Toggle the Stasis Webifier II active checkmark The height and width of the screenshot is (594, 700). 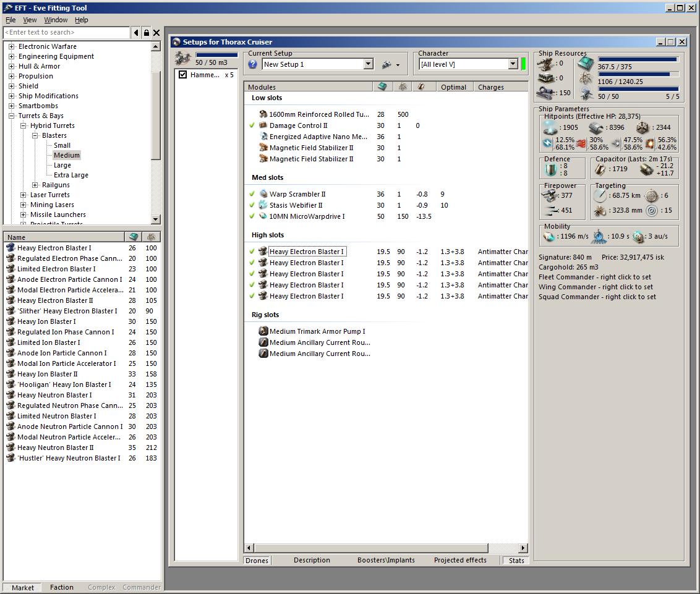(252, 205)
